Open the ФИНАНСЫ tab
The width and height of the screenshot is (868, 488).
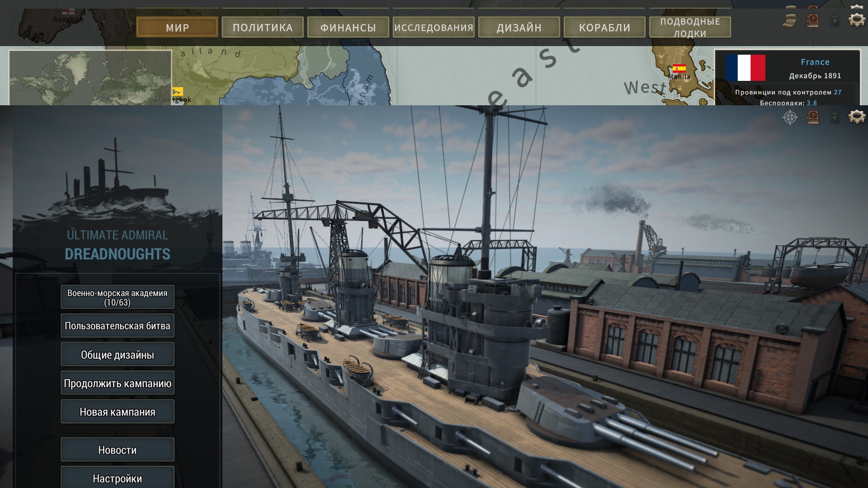pyautogui.click(x=348, y=28)
